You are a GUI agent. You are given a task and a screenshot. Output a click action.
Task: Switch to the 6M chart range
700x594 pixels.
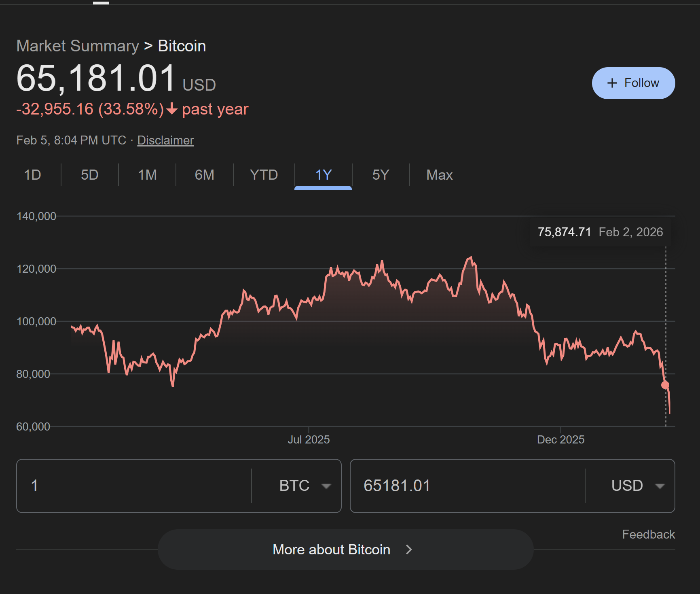click(204, 175)
